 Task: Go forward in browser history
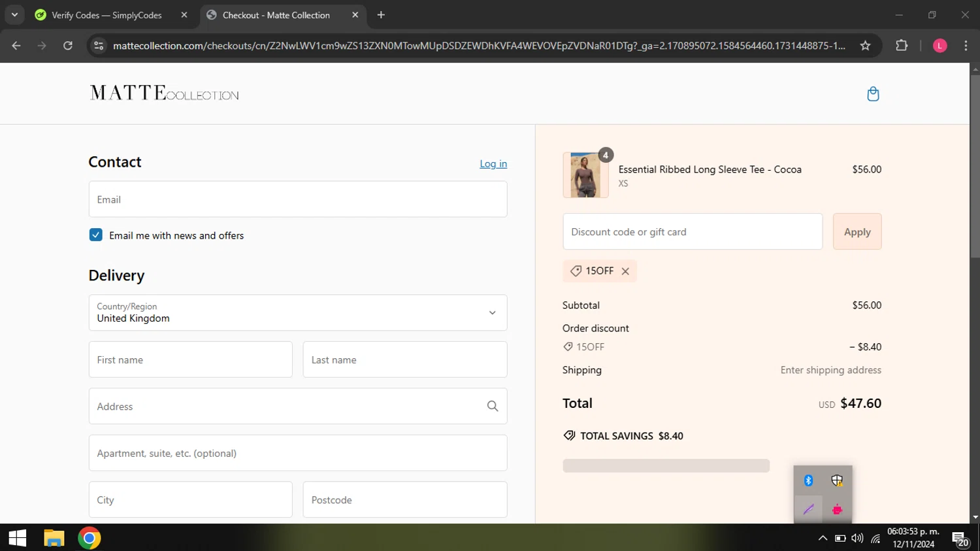pos(42,46)
